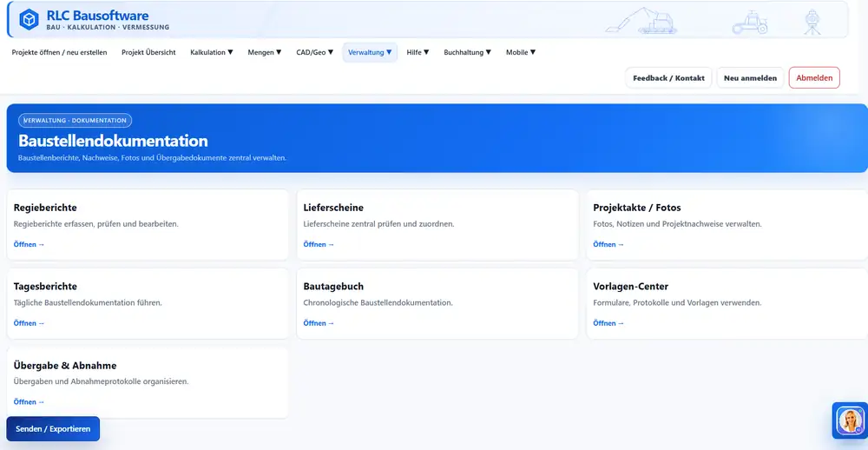Image resolution: width=868 pixels, height=450 pixels.
Task: Open the Vorlagen-Center card link
Action: click(x=608, y=323)
